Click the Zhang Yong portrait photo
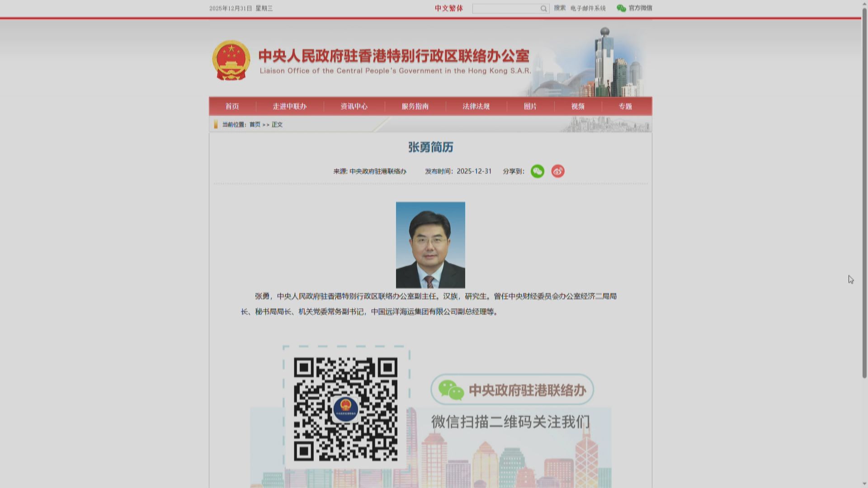Viewport: 868px width, 488px height. pyautogui.click(x=430, y=245)
